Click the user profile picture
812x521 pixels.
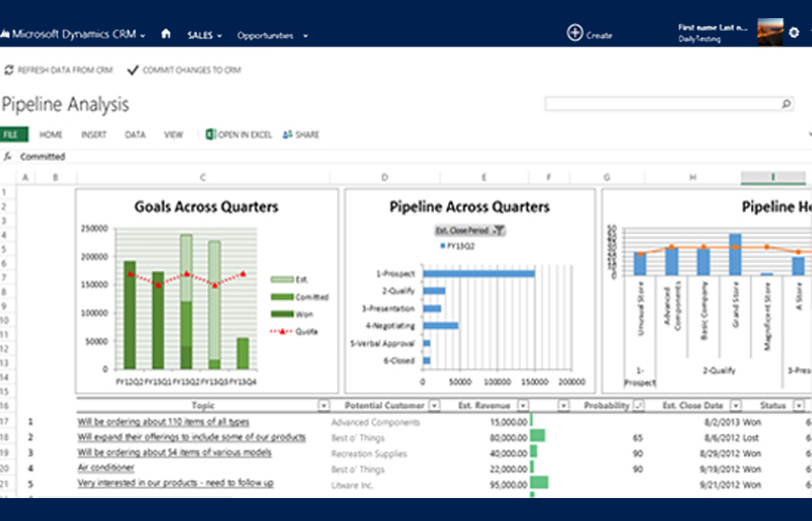click(x=770, y=33)
